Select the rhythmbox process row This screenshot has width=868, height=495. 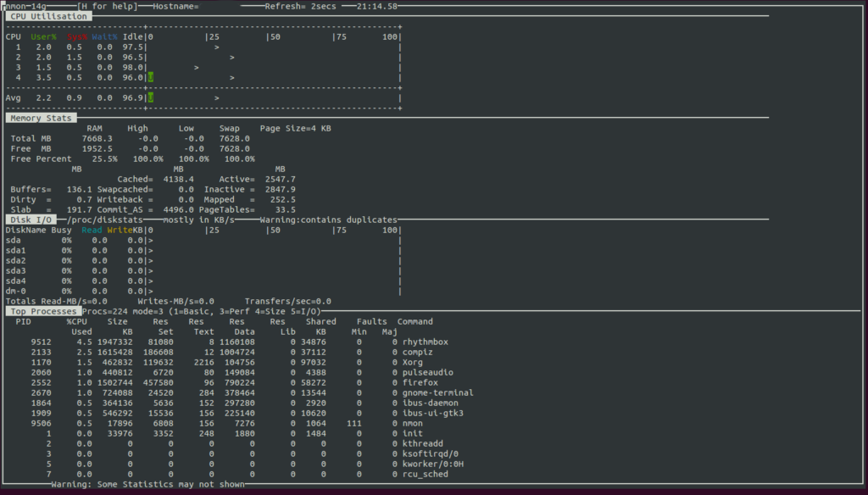coord(422,342)
